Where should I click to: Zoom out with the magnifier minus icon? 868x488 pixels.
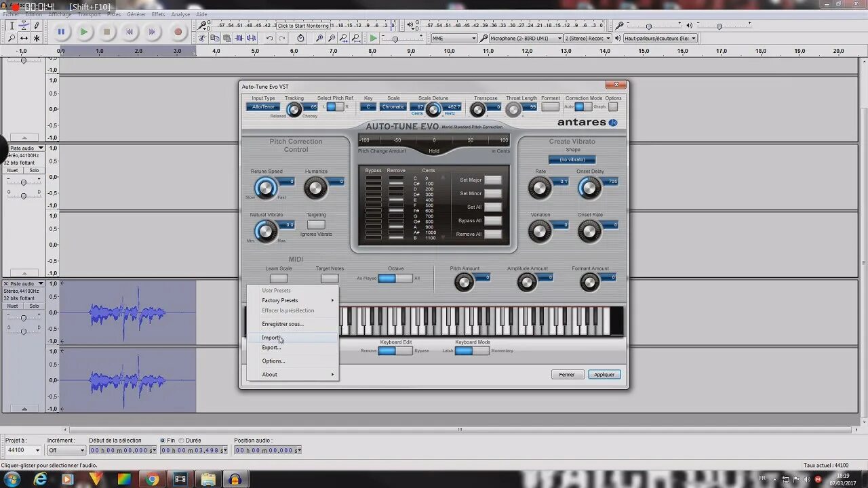pos(332,39)
